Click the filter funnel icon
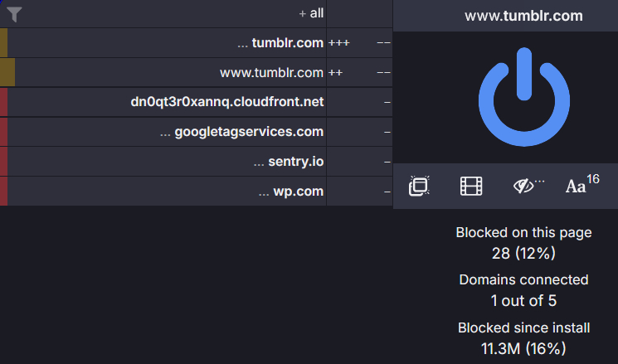This screenshot has width=618, height=364. click(x=14, y=14)
